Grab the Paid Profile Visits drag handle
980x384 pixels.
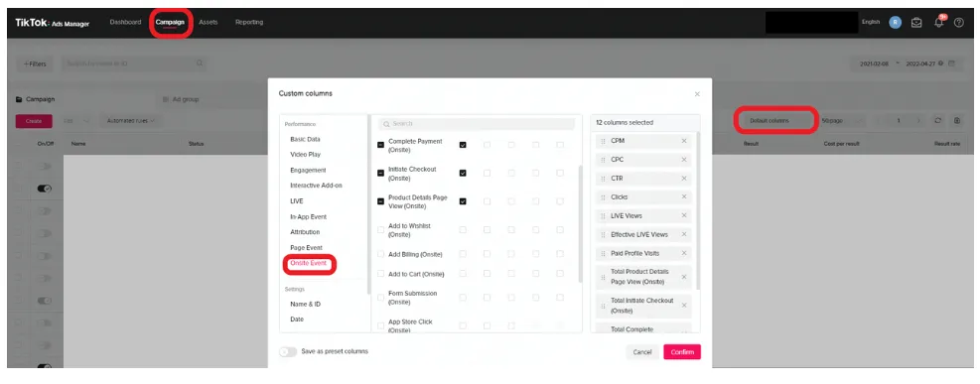point(603,253)
